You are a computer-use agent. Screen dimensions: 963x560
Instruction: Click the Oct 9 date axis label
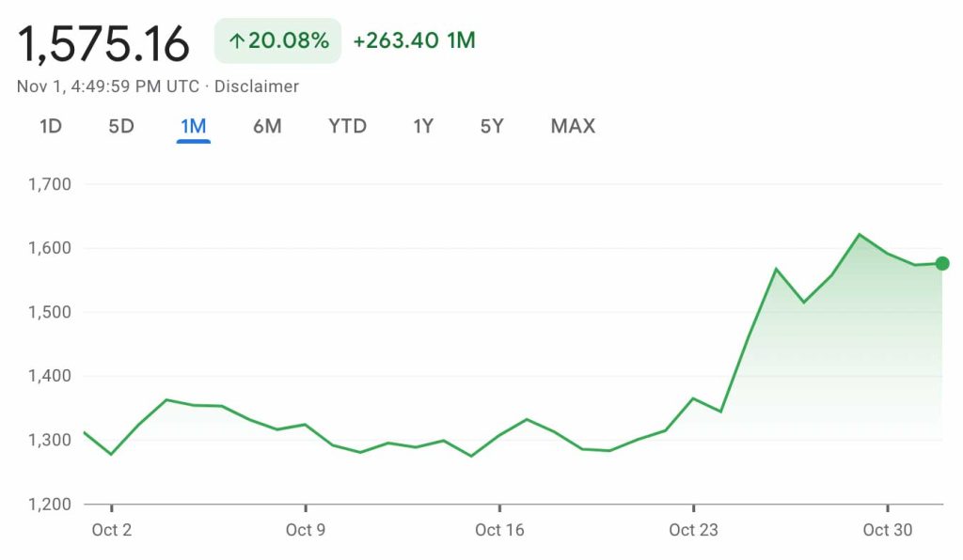click(306, 530)
